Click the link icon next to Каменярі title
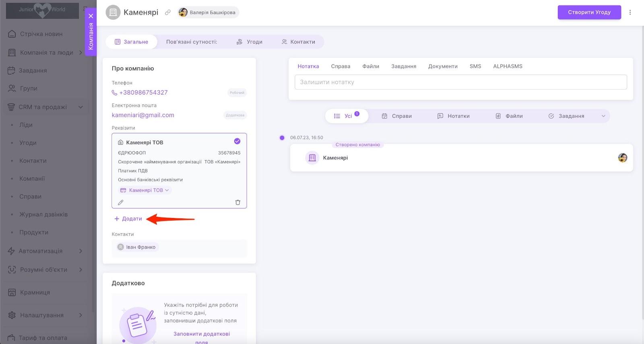644x344 pixels. pos(168,12)
